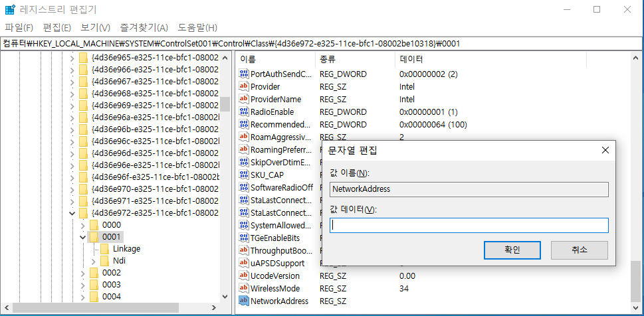Image resolution: width=644 pixels, height=316 pixels.
Task: Cancel the string edit with 취소
Action: point(579,250)
